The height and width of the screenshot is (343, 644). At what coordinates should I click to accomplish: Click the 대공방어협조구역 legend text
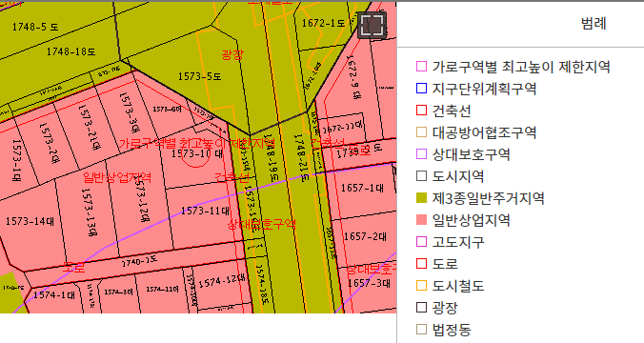pyautogui.click(x=484, y=132)
